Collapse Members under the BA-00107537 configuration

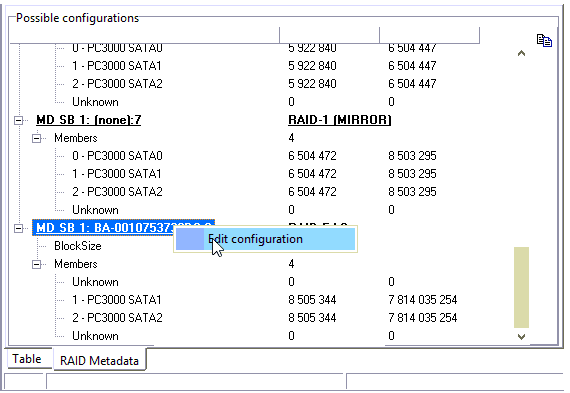36,264
